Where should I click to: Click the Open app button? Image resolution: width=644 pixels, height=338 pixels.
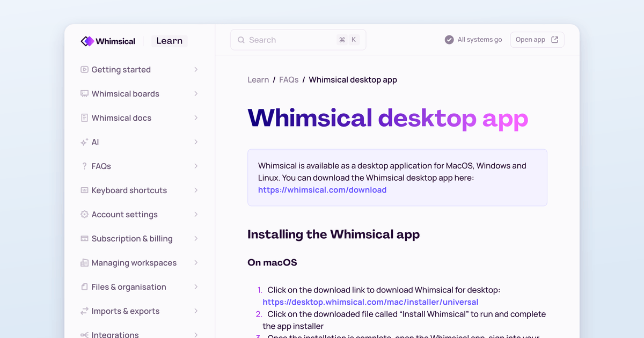click(x=537, y=40)
